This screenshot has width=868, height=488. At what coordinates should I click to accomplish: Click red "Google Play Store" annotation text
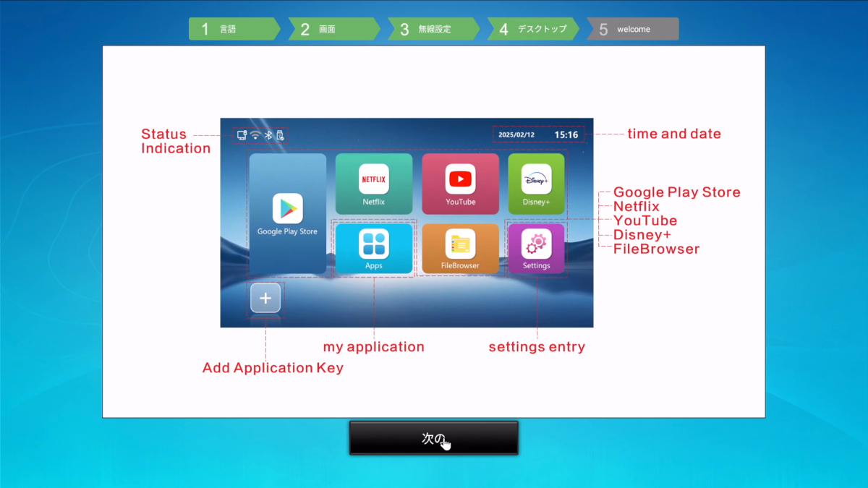pyautogui.click(x=677, y=192)
